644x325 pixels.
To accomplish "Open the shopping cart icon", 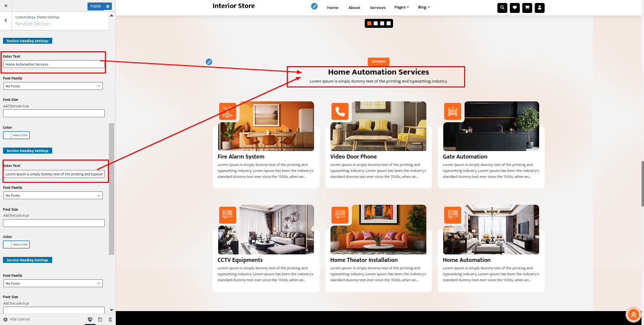I will click(x=527, y=7).
